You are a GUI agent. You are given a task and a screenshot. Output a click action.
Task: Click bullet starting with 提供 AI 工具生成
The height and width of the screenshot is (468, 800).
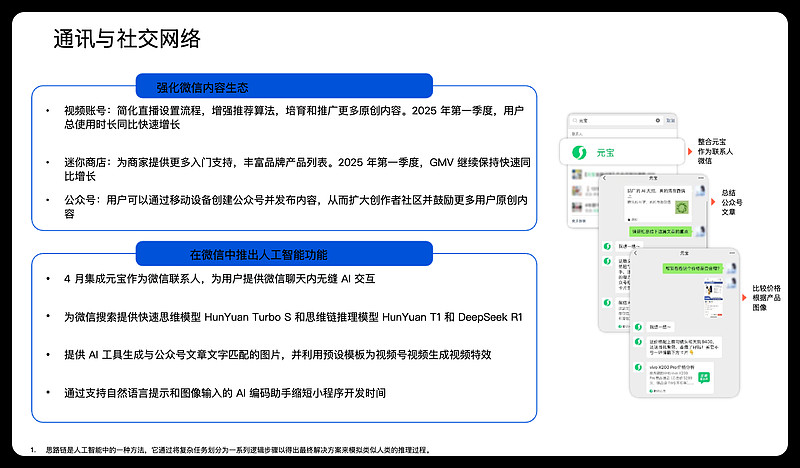click(278, 355)
